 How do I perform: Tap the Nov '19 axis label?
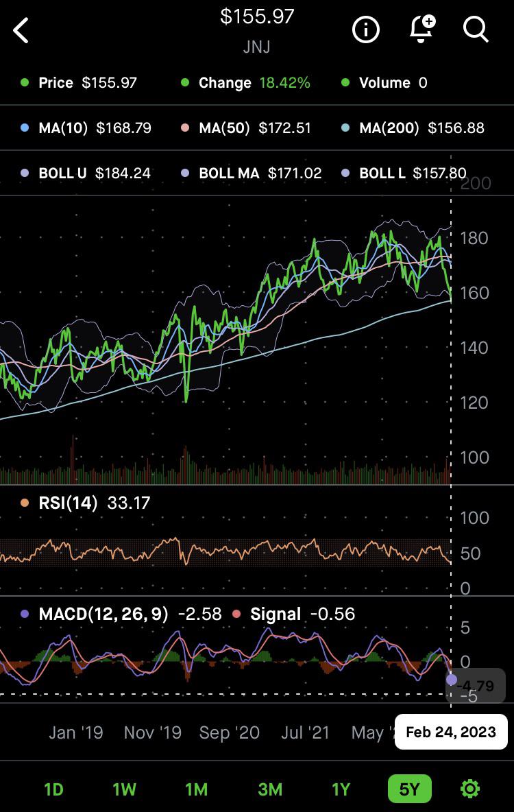pyautogui.click(x=153, y=732)
